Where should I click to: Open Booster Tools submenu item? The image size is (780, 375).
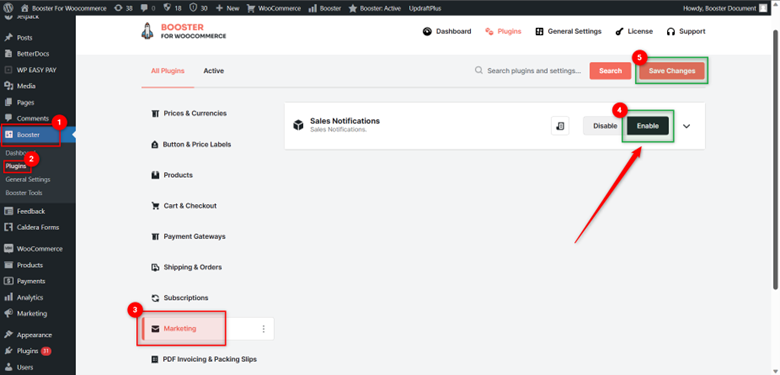click(24, 193)
